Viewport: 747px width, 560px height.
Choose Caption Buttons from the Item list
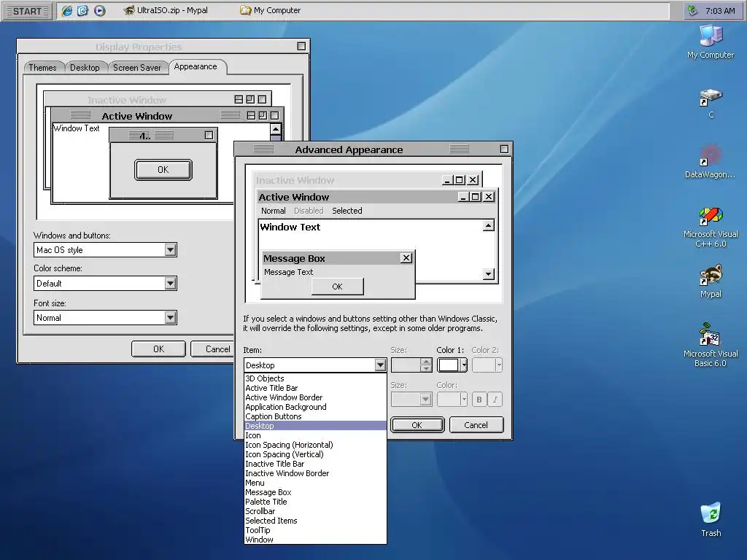[x=315, y=416]
